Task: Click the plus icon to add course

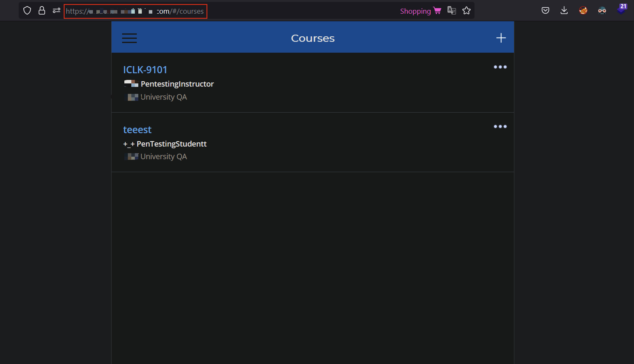Action: (501, 38)
